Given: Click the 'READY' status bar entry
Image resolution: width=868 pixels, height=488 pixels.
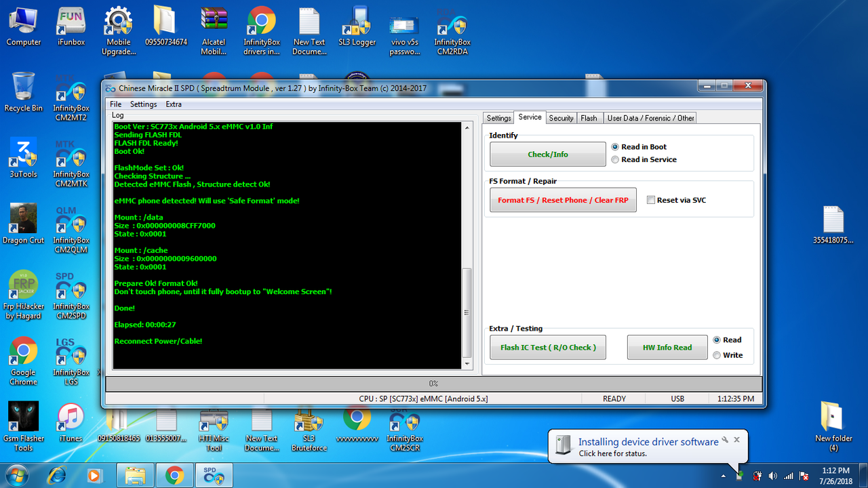Looking at the screenshot, I should point(614,399).
